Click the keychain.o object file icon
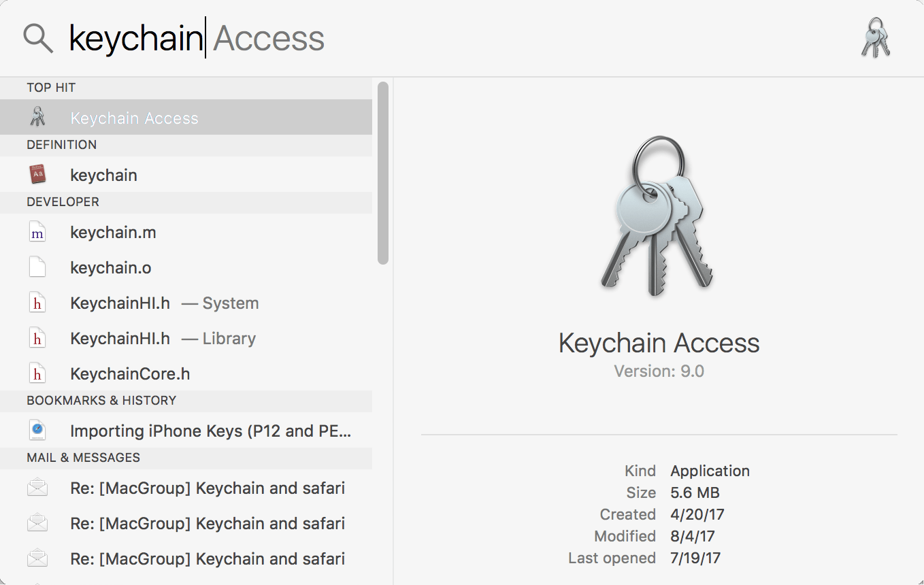 [37, 267]
